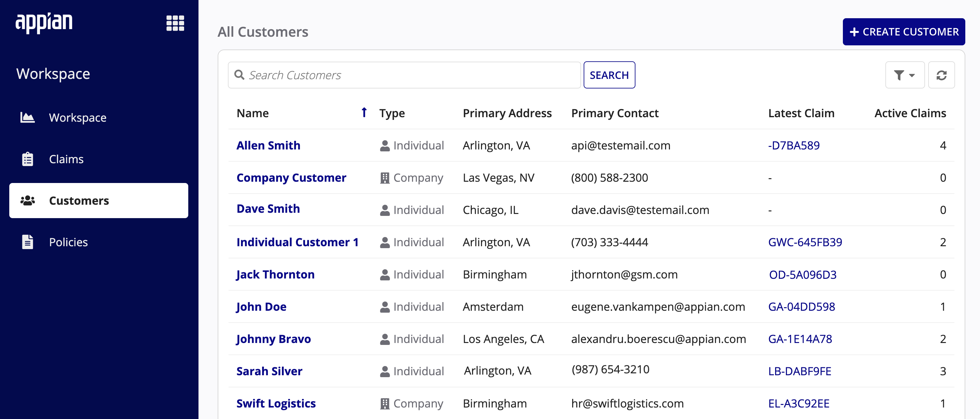Open the app grid navigation menu
Viewport: 980px width, 419px height.
[175, 23]
